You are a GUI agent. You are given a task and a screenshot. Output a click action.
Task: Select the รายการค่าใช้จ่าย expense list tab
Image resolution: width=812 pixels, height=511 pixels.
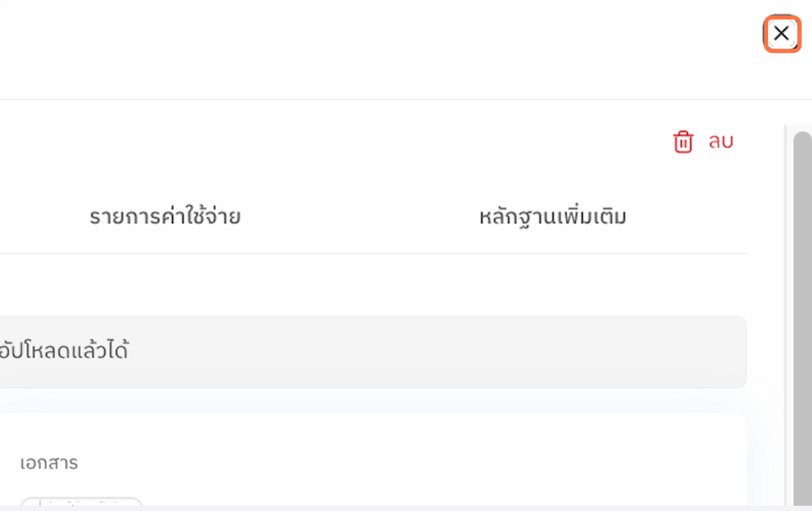point(163,216)
